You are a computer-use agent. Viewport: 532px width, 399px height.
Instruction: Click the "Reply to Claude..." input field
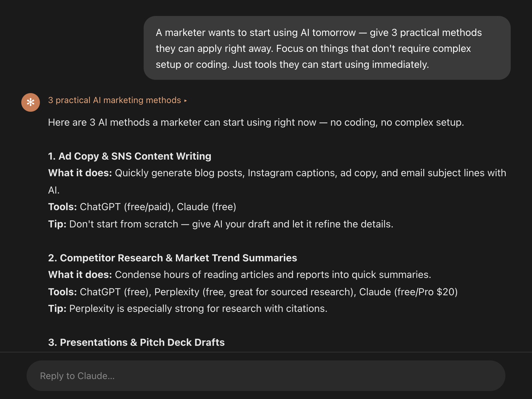click(266, 376)
